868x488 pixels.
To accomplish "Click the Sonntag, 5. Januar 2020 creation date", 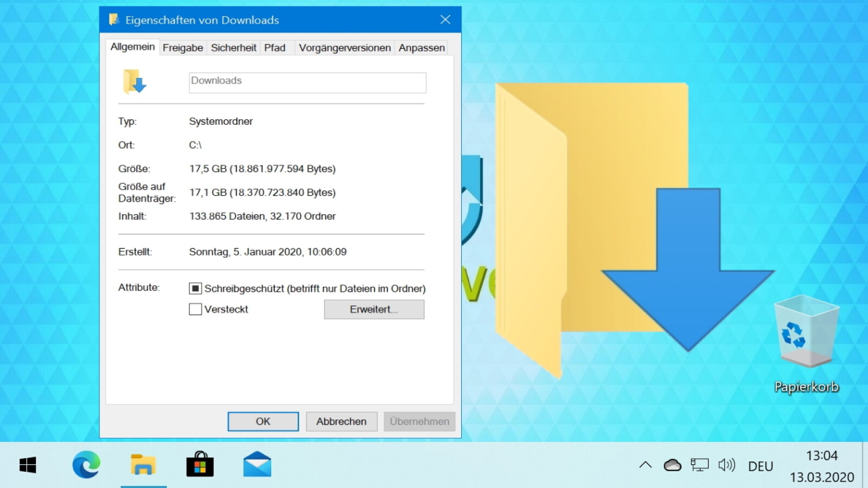I will pos(268,252).
